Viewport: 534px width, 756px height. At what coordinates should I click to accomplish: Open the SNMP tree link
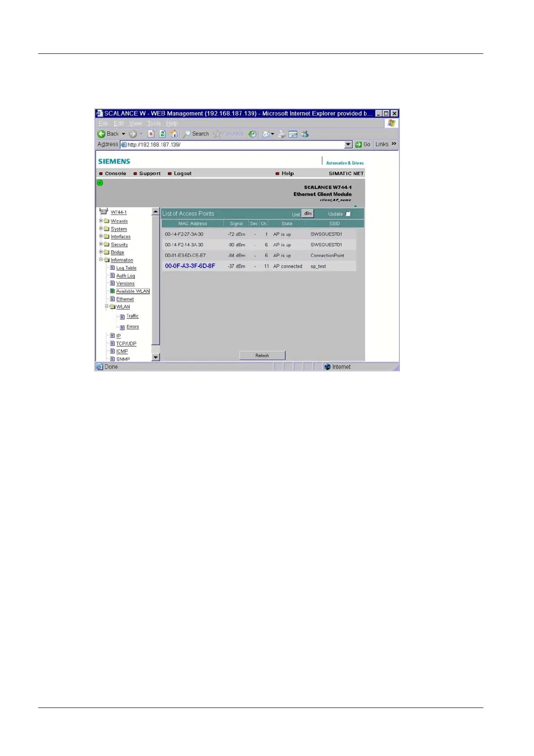coord(123,359)
